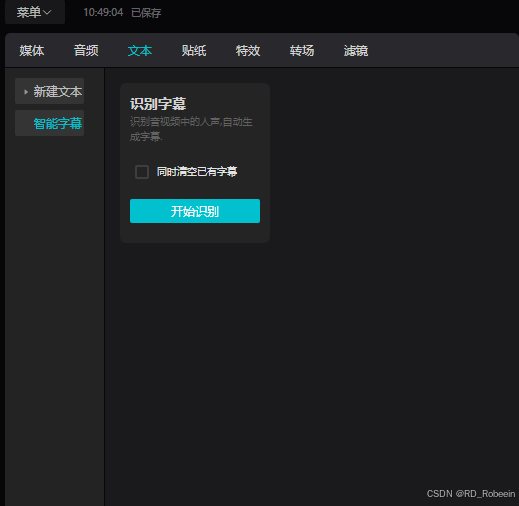The image size is (519, 506).
Task: Enable the 同时清空已有字幕 checkbox
Action: point(142,172)
